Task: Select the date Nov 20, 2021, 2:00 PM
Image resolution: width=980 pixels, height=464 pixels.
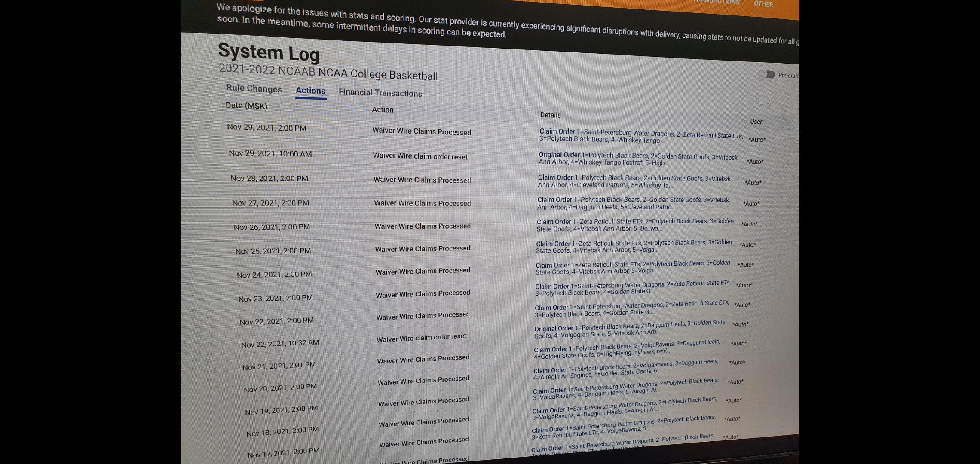Action: [280, 388]
